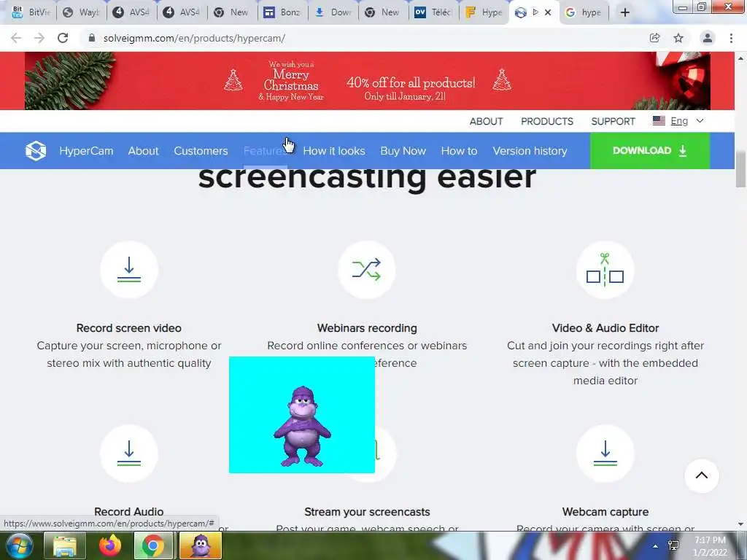Open the PRODUCTS top menu

point(547,122)
